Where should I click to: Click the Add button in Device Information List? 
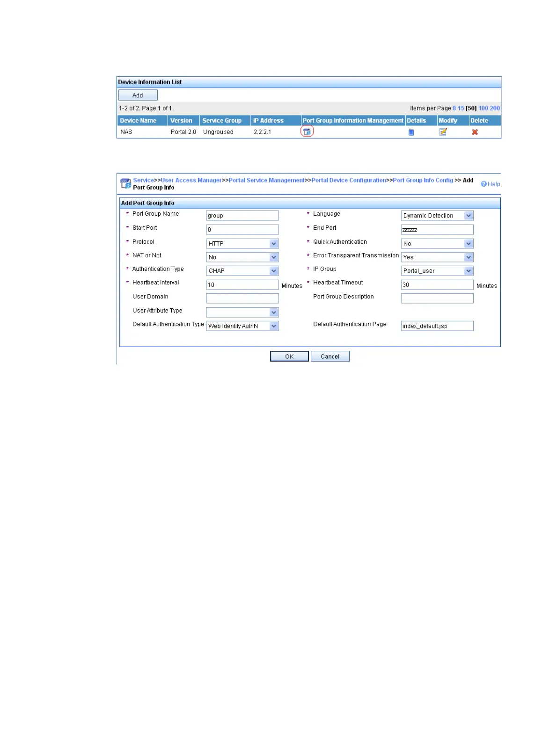(x=138, y=95)
